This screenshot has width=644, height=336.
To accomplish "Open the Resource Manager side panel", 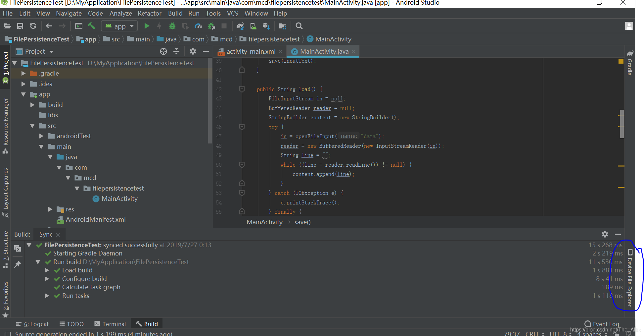I will tap(5, 126).
